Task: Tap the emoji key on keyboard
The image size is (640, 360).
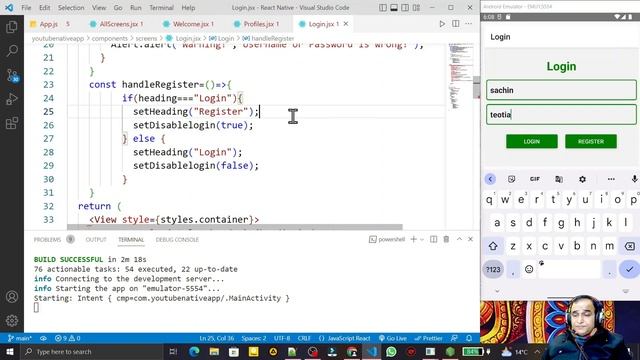Action: (529, 269)
